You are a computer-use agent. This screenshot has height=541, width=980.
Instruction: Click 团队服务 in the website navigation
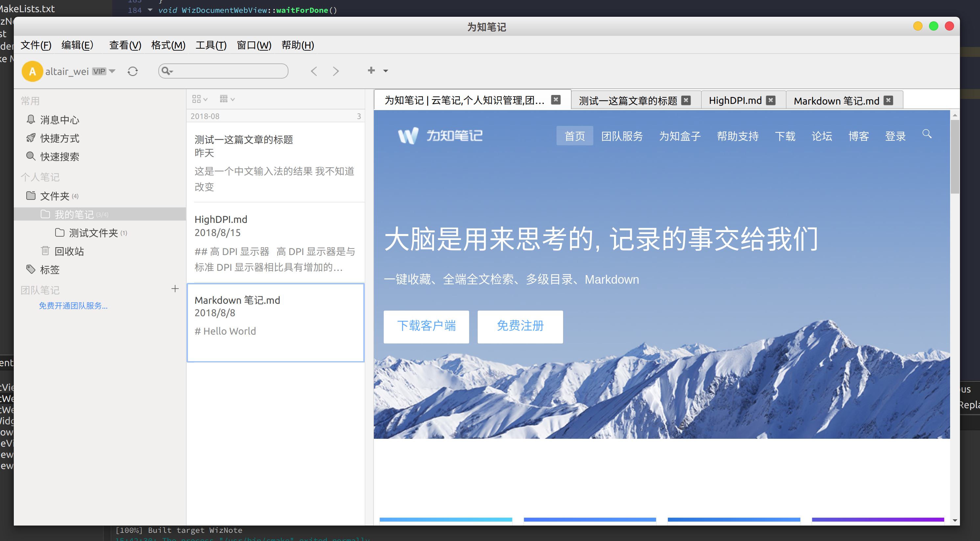tap(622, 136)
